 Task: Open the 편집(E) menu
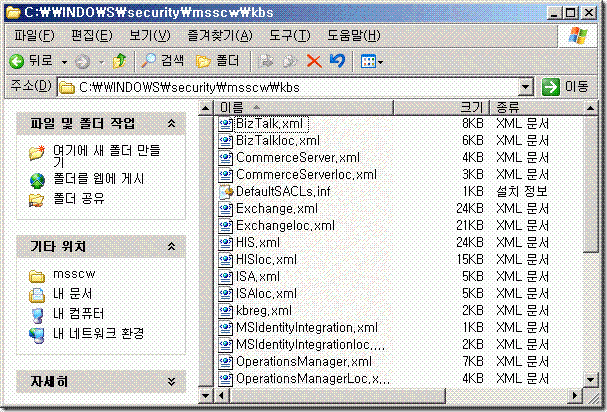pos(91,36)
